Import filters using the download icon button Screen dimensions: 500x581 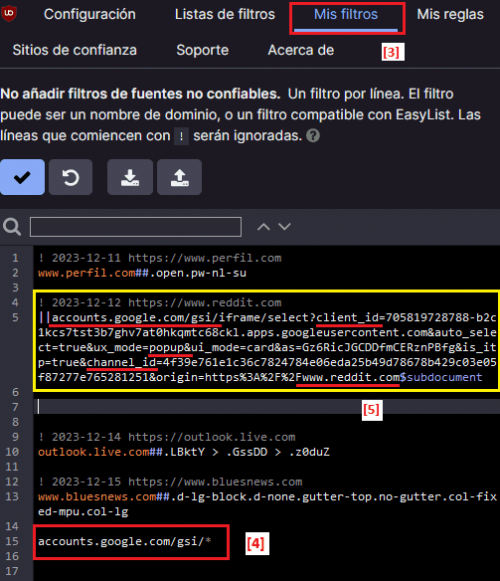tap(130, 177)
